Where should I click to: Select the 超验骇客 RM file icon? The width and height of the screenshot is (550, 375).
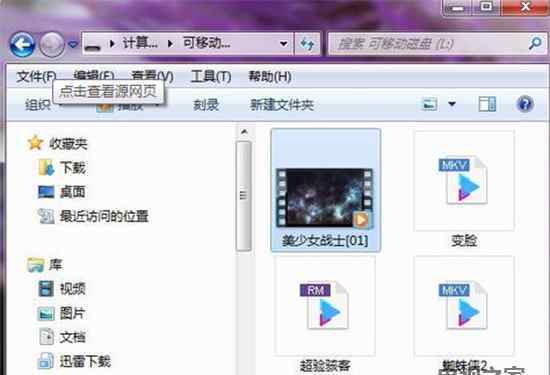[x=324, y=305]
